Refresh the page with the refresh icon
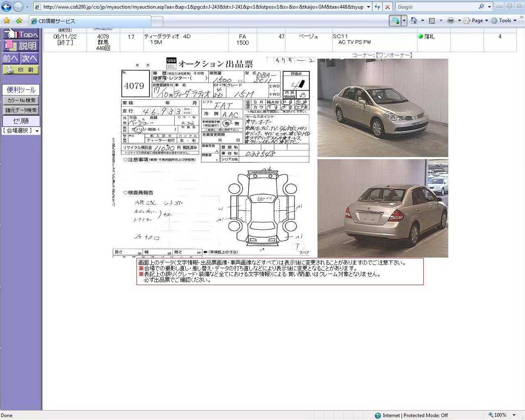This screenshot has width=525, height=420. coord(377,7)
